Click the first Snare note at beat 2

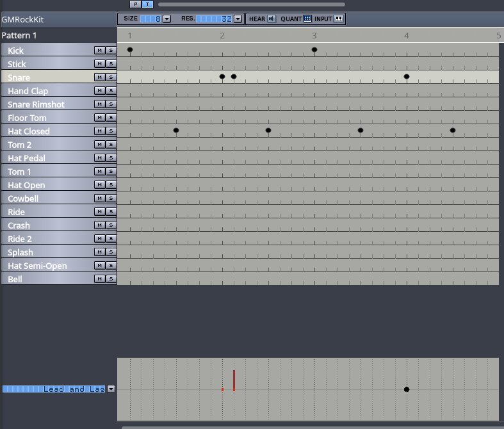point(222,76)
